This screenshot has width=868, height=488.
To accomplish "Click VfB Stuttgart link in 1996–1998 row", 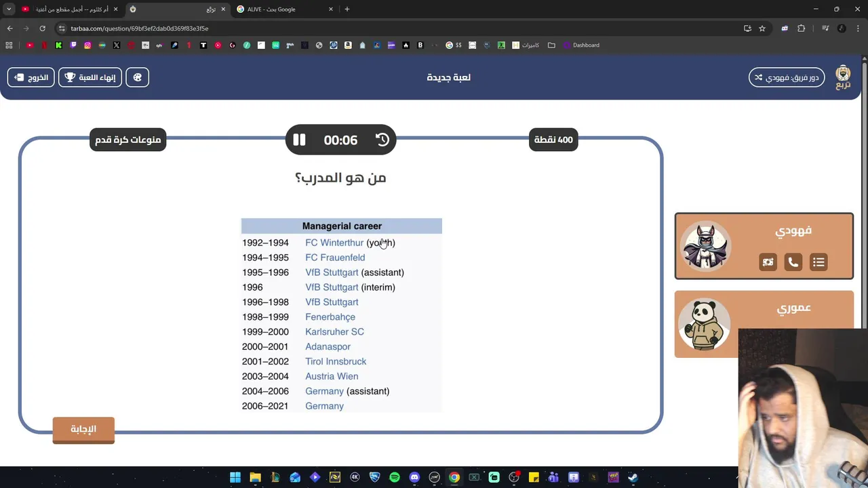I will click(x=332, y=302).
